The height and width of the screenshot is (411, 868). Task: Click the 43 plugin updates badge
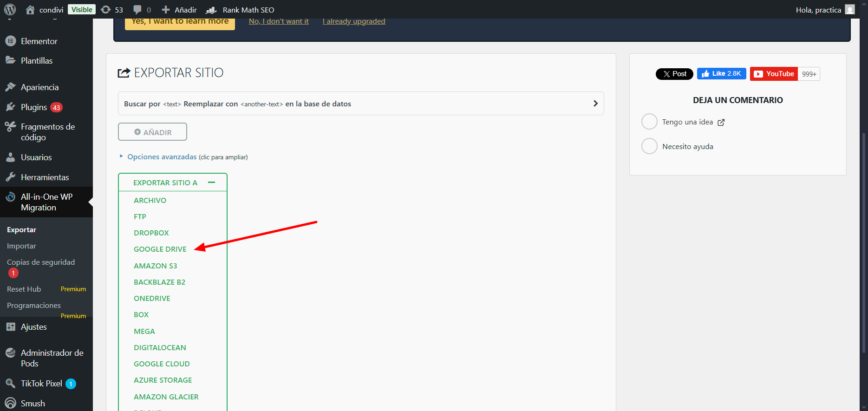56,107
